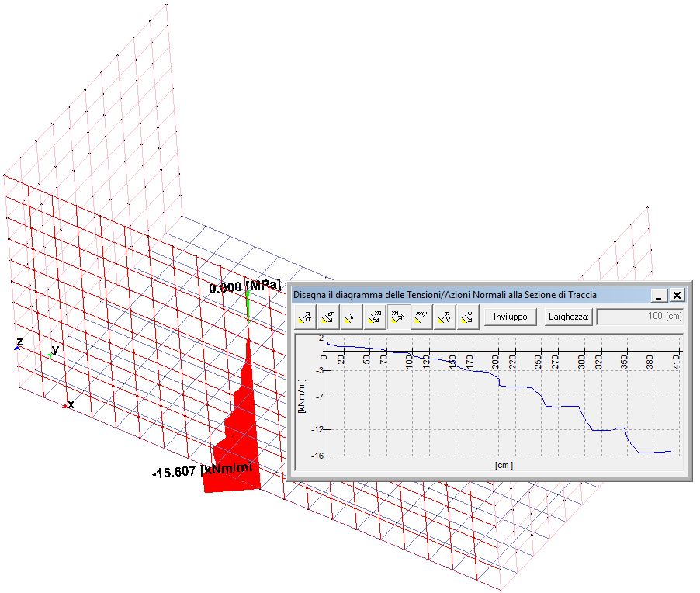The width and height of the screenshot is (700, 593).
Task: Select normal stress sigma diagram, first toolbar icon
Action: tap(305, 317)
